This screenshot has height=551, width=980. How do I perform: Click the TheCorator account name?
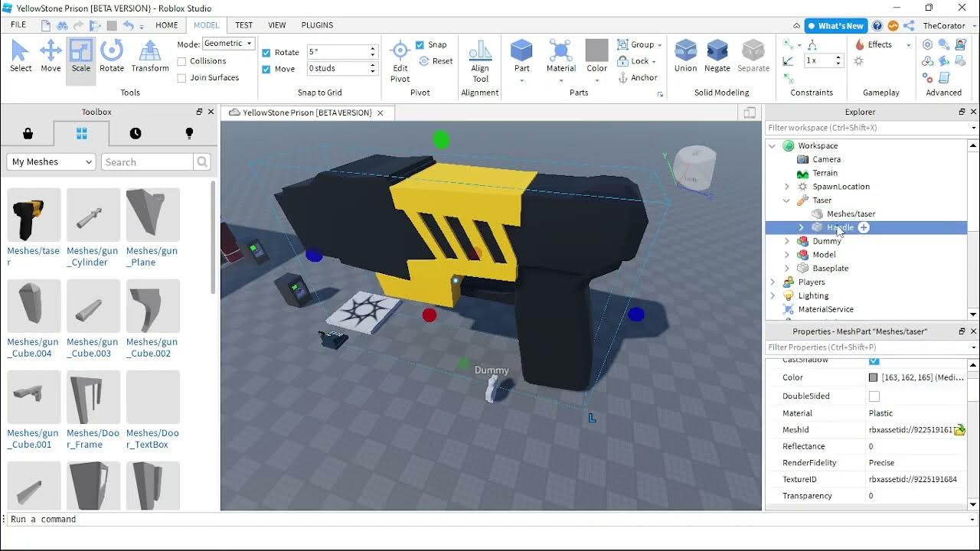tap(944, 25)
